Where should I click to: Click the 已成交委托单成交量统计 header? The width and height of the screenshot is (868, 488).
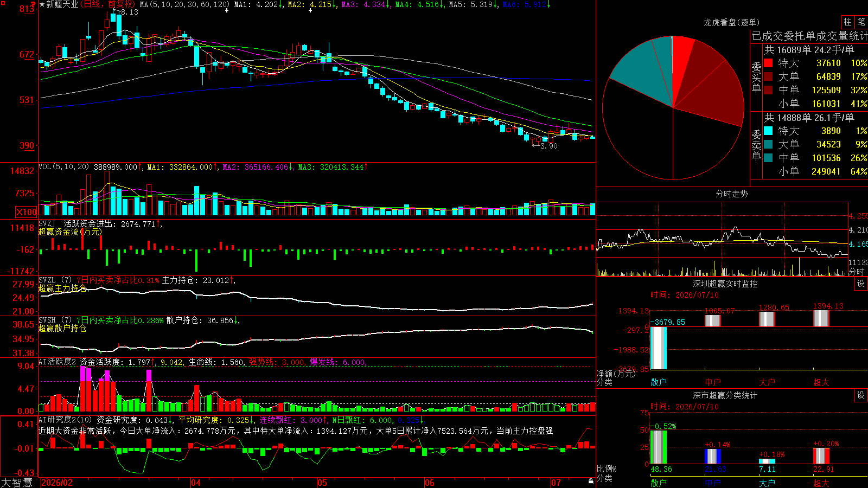click(809, 36)
